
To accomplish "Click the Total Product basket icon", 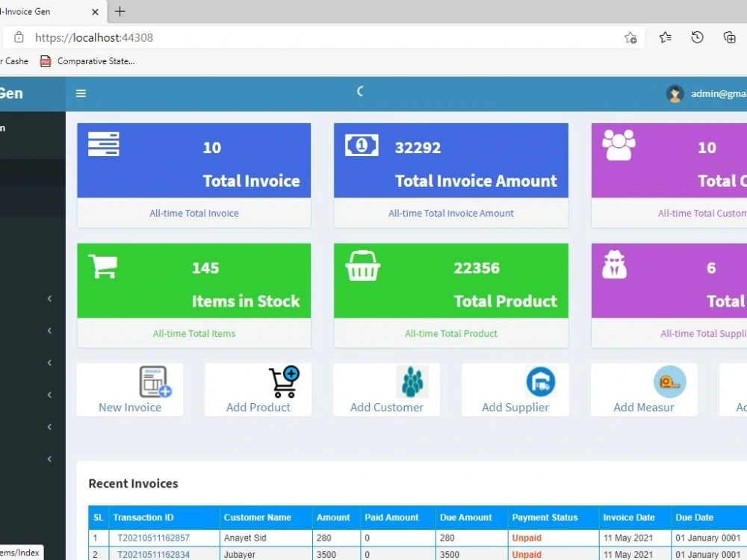I will point(362,265).
